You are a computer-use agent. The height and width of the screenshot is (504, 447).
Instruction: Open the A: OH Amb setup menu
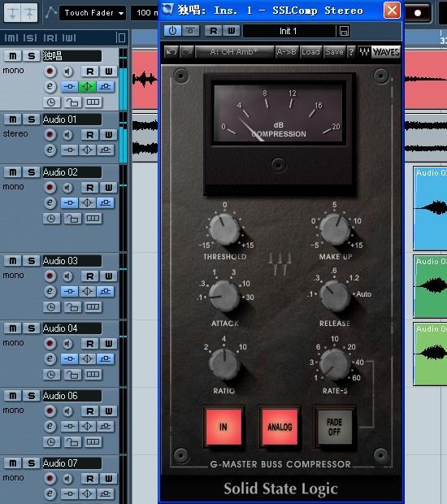(234, 52)
